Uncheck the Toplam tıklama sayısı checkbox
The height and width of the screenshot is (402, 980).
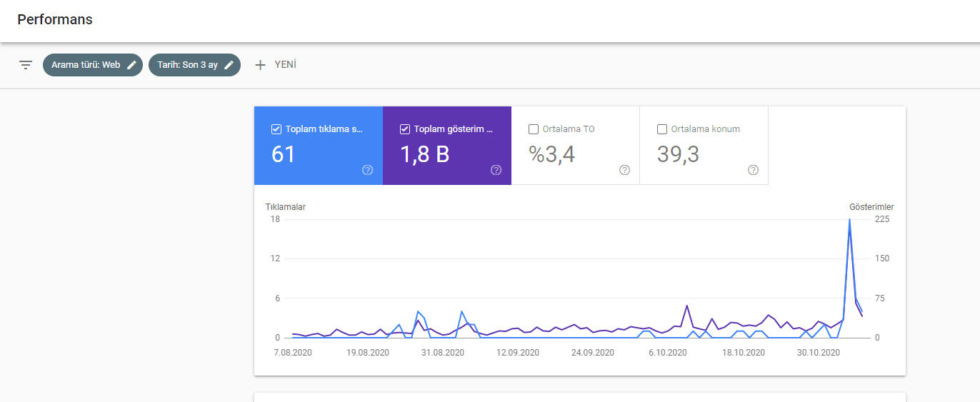[276, 129]
